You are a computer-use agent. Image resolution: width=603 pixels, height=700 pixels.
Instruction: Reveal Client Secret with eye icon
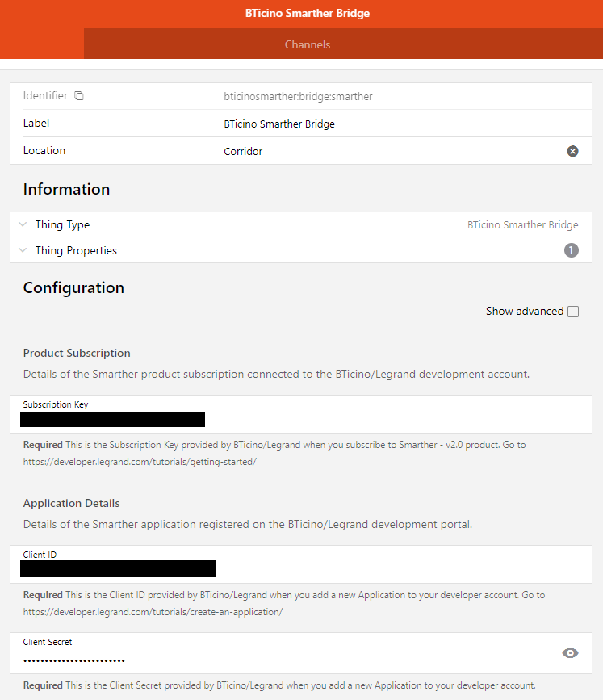[x=570, y=653]
